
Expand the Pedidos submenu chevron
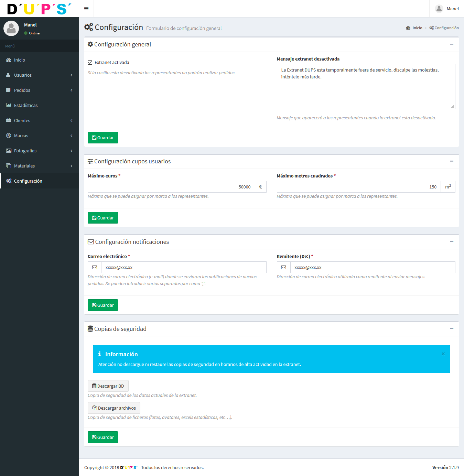(x=72, y=90)
